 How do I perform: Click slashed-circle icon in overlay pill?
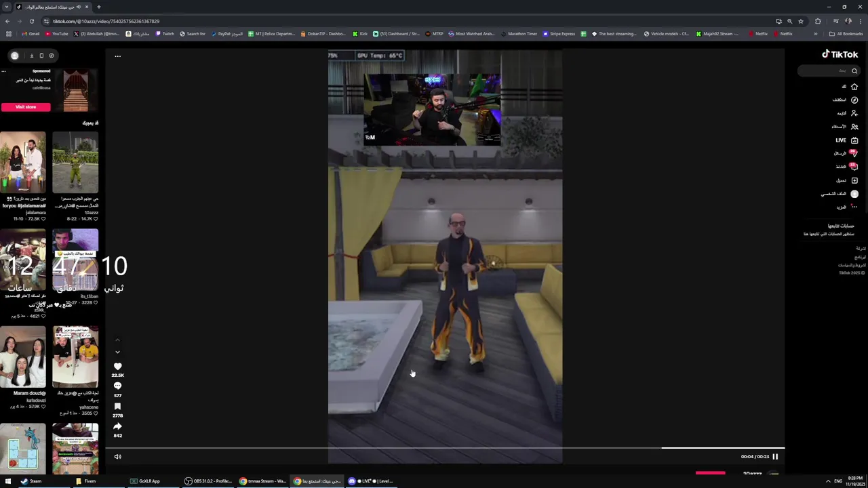pos(51,56)
